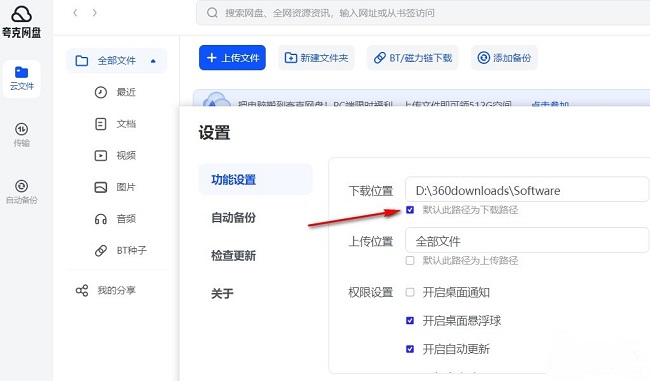
Task: Collapse the 全部文件 list arrow
Action: (x=153, y=61)
